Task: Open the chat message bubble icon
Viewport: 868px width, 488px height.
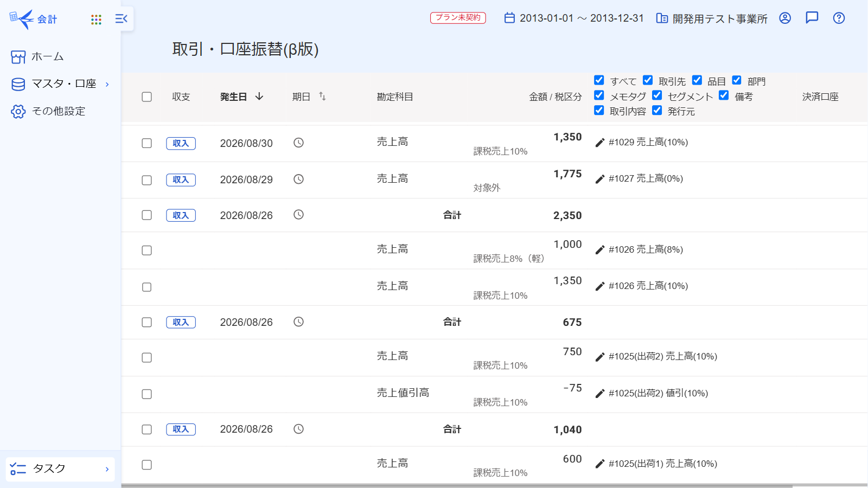Action: (812, 18)
